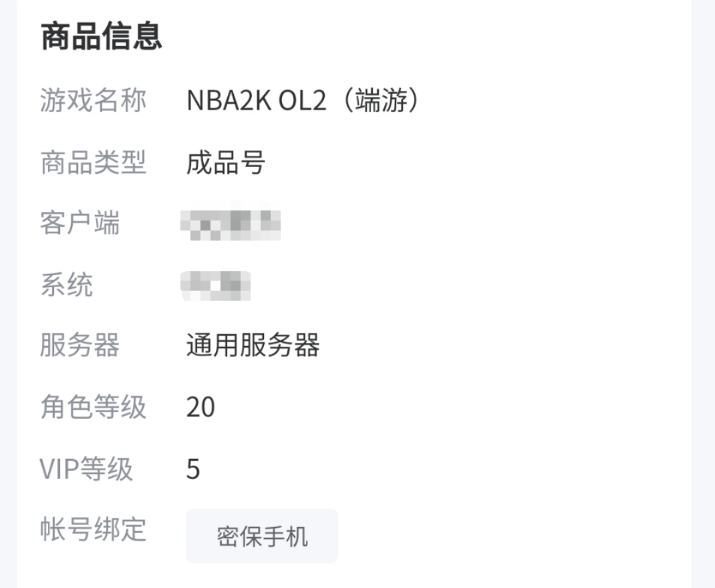Click the 密保手机 binding tag
Image resolution: width=715 pixels, height=588 pixels.
point(262,536)
